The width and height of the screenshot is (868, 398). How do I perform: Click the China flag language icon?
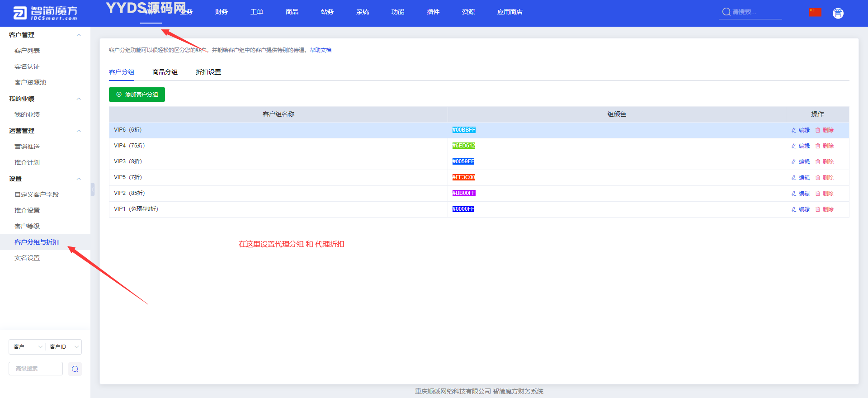tap(815, 12)
